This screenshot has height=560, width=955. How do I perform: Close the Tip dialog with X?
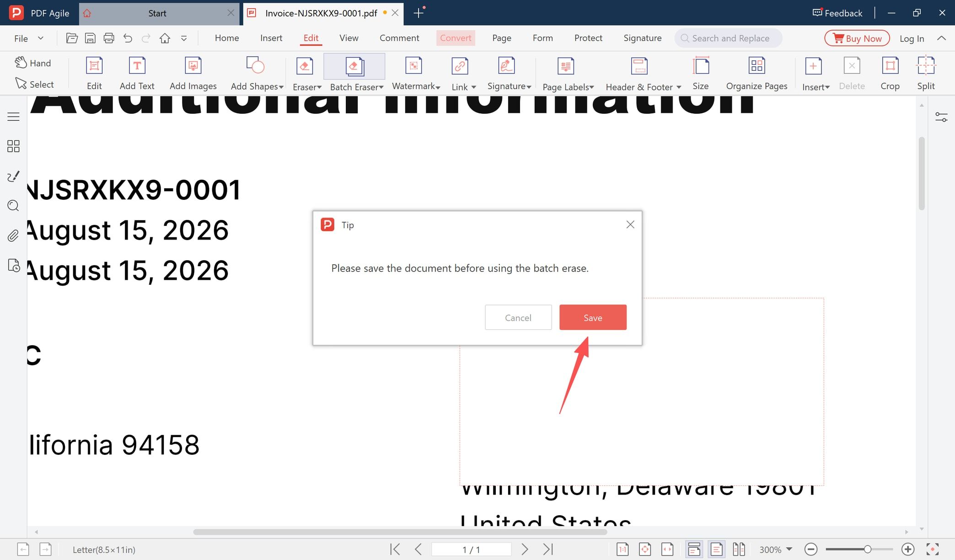pyautogui.click(x=630, y=224)
